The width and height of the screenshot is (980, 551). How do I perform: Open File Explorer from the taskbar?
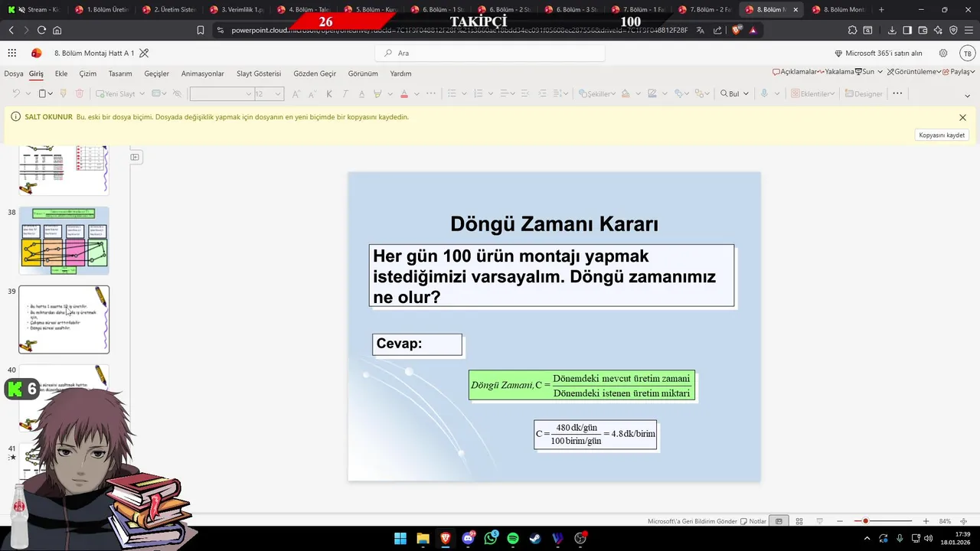coord(423,539)
